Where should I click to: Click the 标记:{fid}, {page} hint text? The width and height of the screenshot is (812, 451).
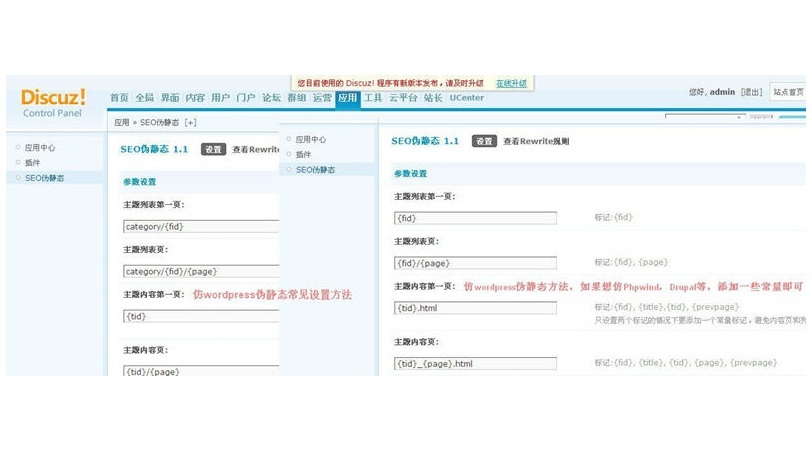click(631, 262)
